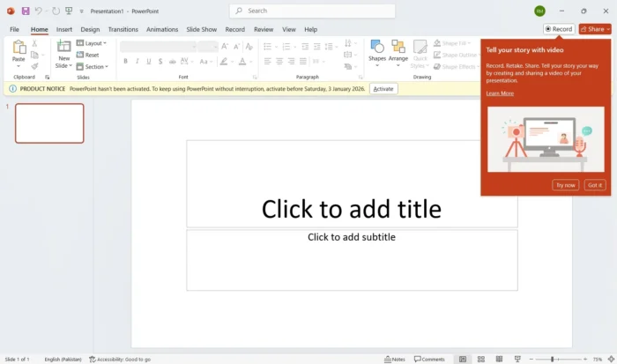Image resolution: width=617 pixels, height=364 pixels.
Task: Select slide 1 thumbnail
Action: tap(49, 123)
